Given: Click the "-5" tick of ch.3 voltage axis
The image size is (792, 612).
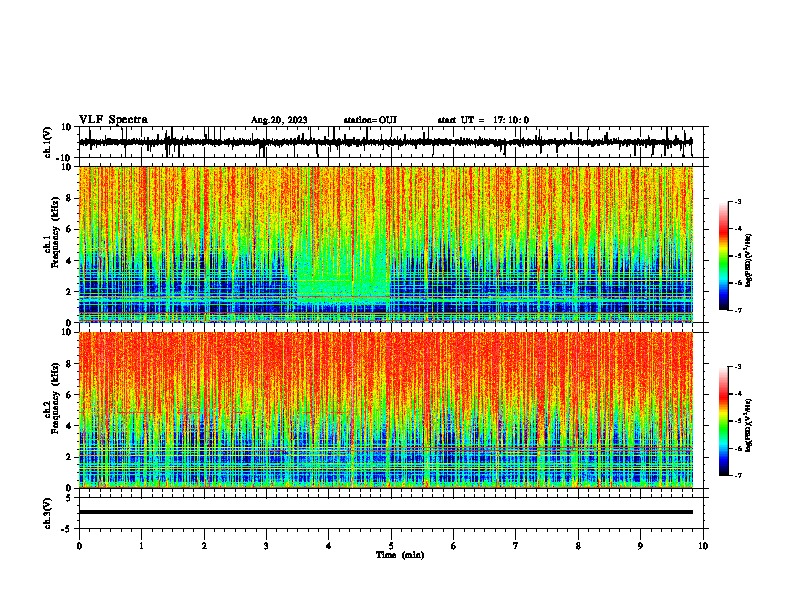Looking at the screenshot, I should click(68, 529).
